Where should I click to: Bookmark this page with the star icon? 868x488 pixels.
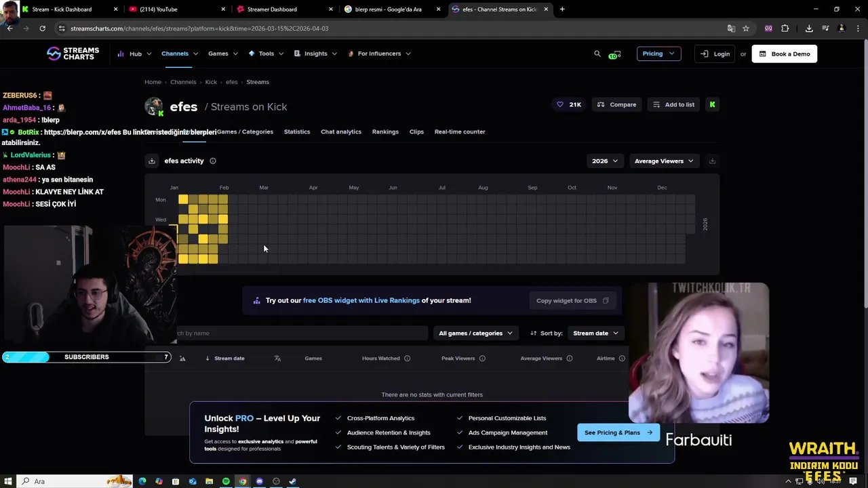point(746,28)
